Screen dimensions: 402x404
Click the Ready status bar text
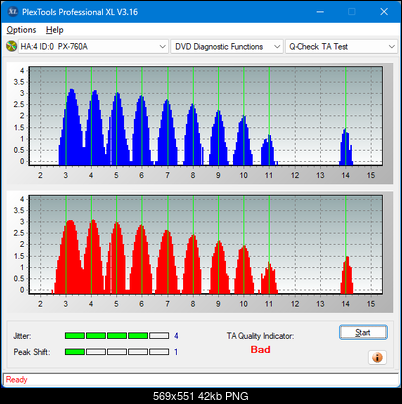pyautogui.click(x=16, y=380)
